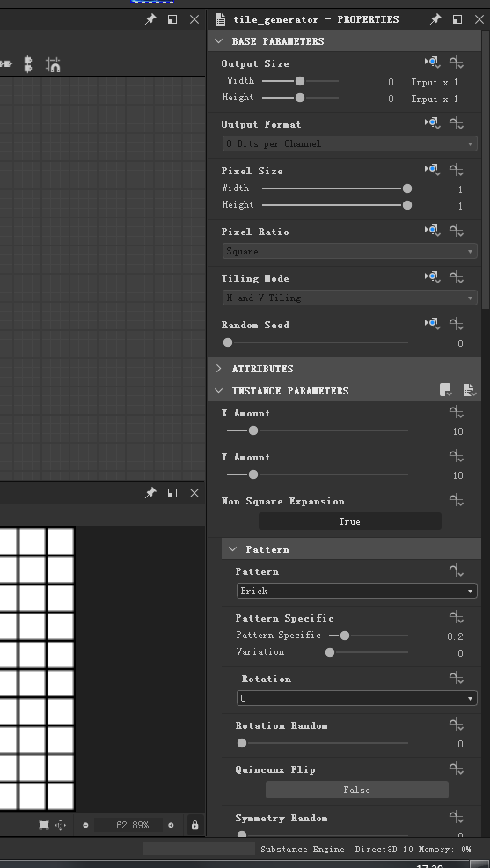
Task: Click the zoom percentage field 62.89%
Action: coord(128,825)
